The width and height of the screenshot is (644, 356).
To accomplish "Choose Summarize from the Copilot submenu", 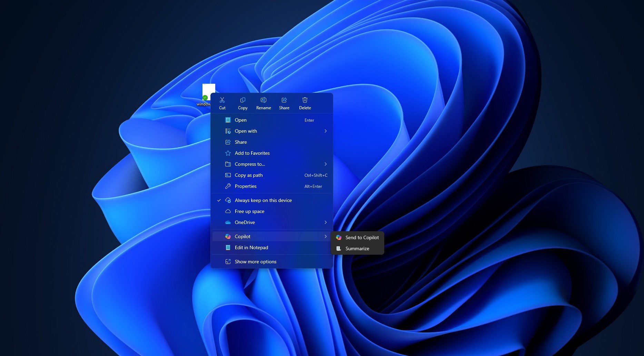I will tap(357, 248).
